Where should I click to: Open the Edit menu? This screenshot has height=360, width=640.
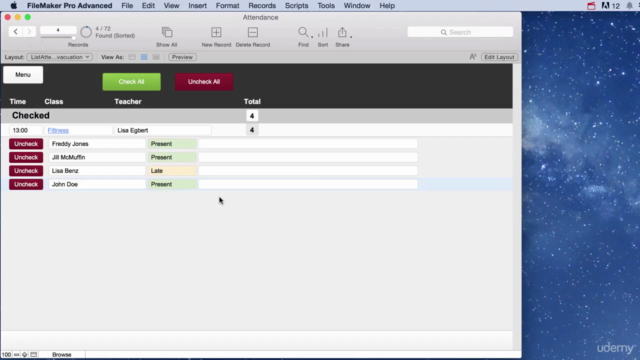148,6
